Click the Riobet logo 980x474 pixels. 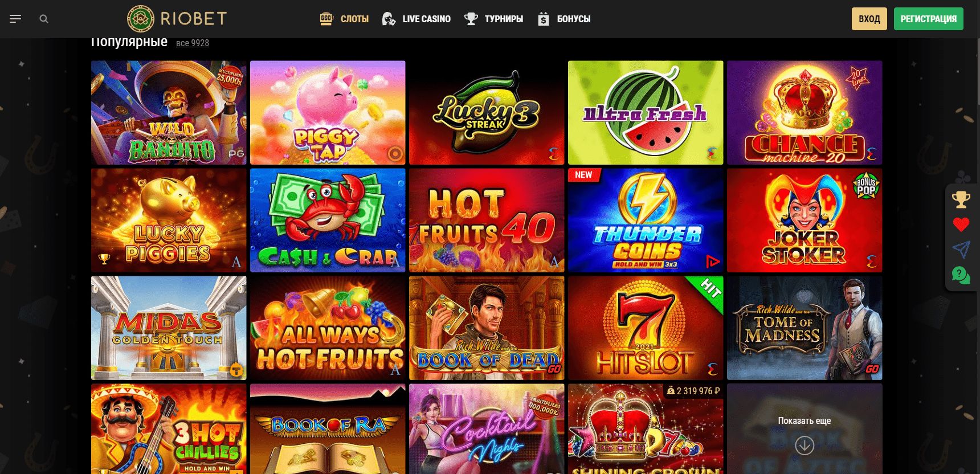(x=177, y=19)
